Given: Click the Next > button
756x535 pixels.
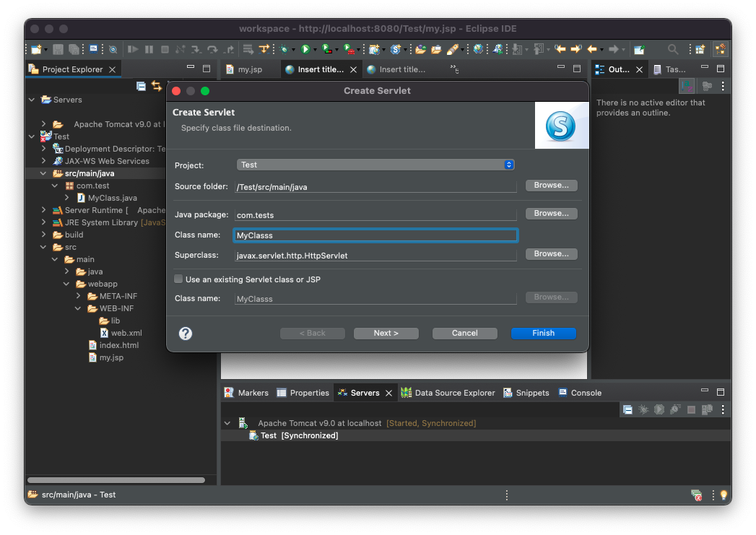Looking at the screenshot, I should pos(386,333).
